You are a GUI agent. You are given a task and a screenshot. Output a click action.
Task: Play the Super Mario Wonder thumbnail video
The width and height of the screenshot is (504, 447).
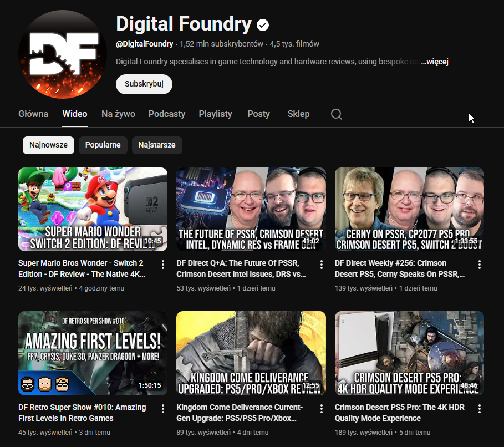click(93, 209)
